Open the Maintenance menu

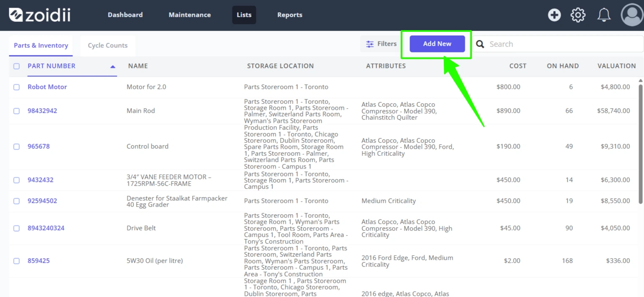(190, 15)
